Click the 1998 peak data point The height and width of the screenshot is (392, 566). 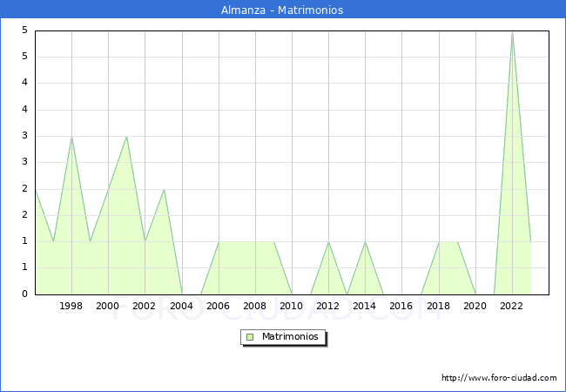pyautogui.click(x=71, y=137)
